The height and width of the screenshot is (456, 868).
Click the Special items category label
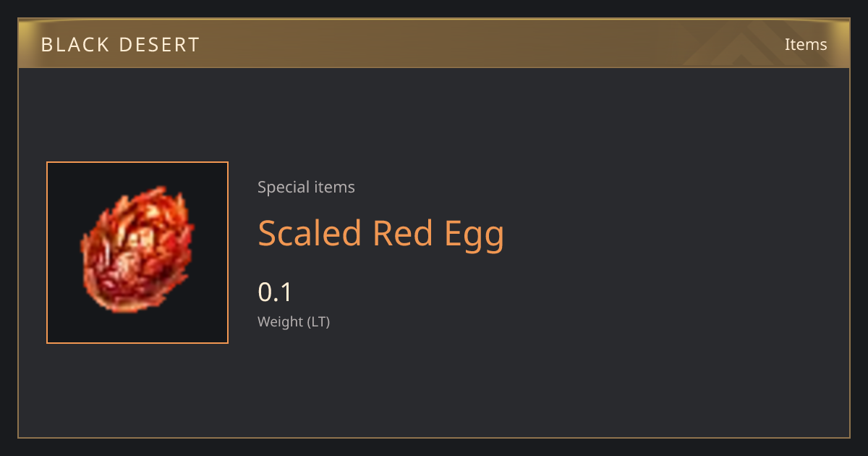[x=306, y=187]
